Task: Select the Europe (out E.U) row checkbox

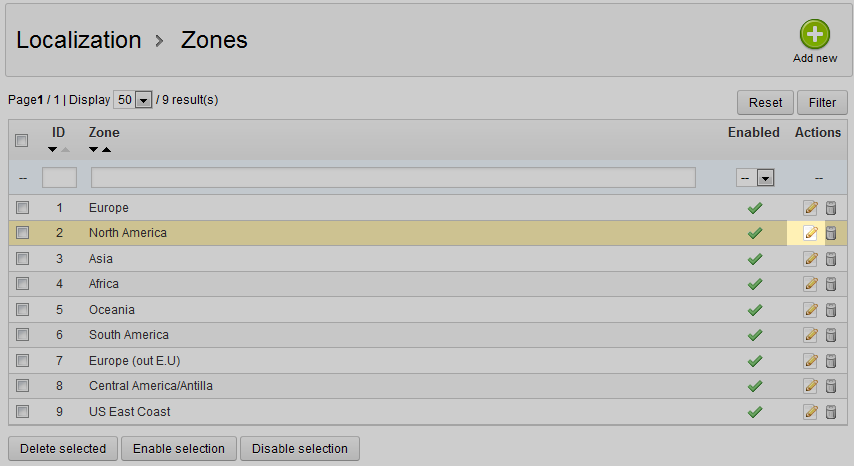Action: pos(22,360)
